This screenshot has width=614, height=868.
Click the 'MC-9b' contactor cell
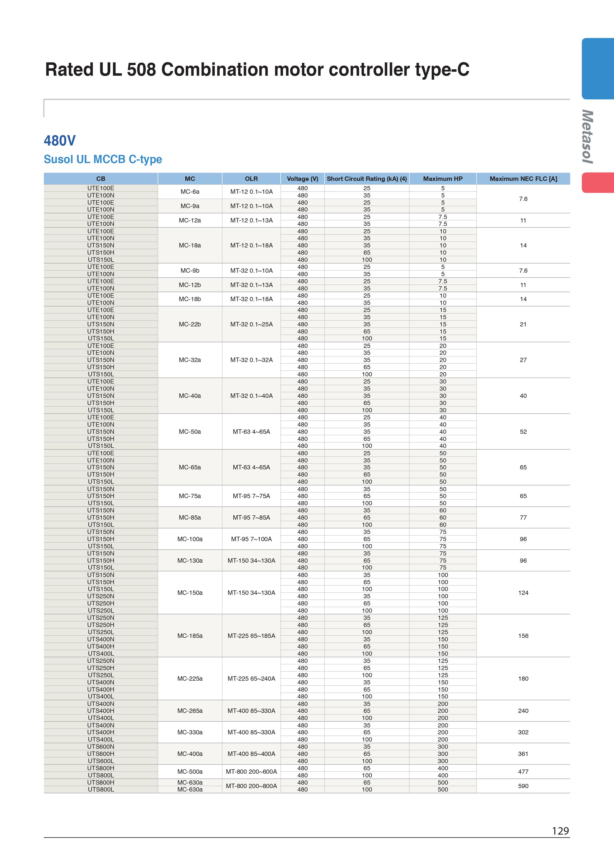(x=190, y=271)
